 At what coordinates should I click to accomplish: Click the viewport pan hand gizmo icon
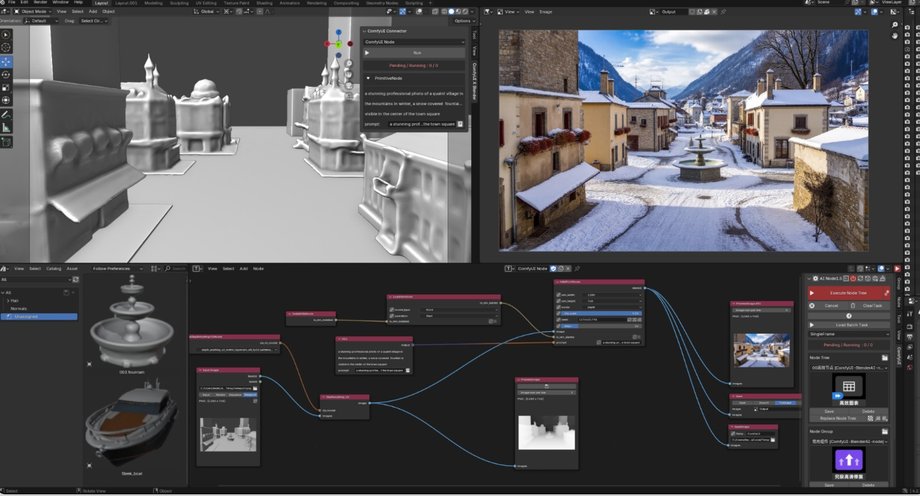(349, 73)
